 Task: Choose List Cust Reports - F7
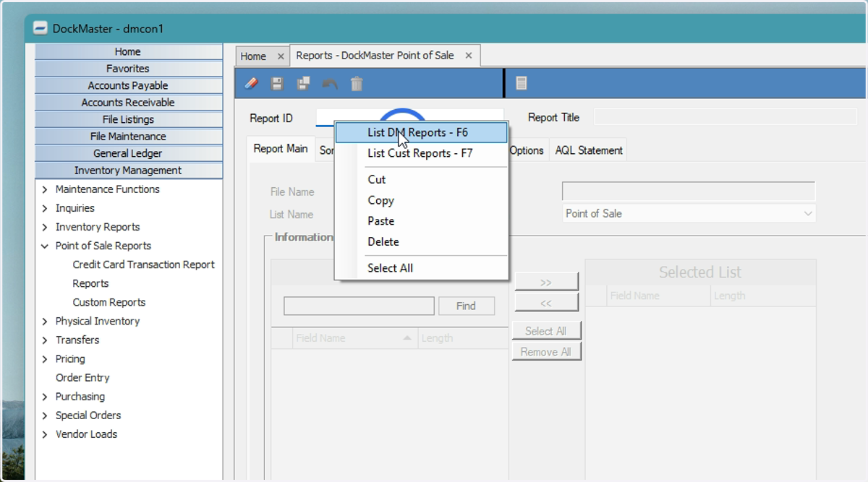421,153
